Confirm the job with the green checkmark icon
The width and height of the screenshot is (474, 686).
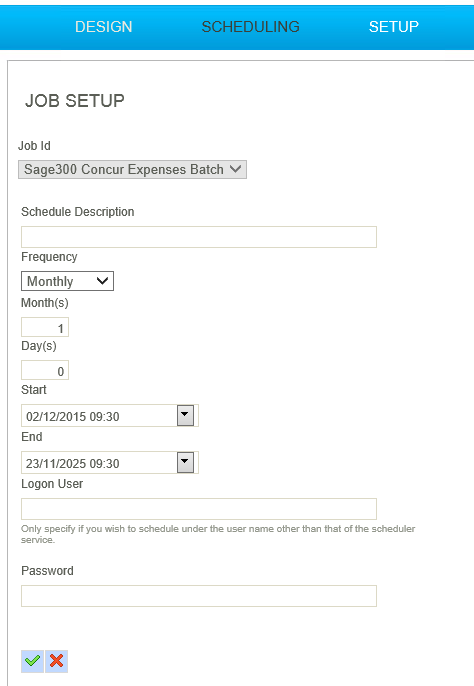[32, 661]
